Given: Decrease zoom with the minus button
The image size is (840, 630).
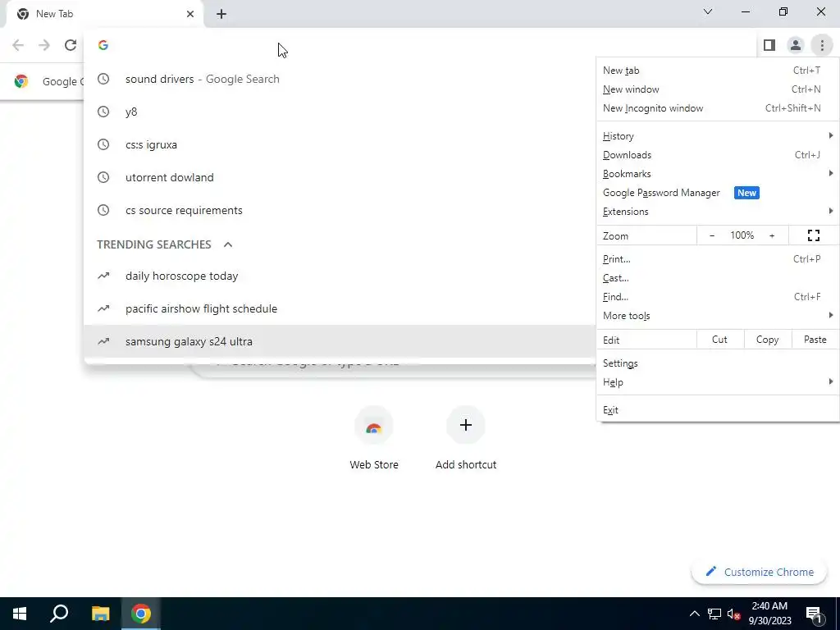Looking at the screenshot, I should click(712, 235).
